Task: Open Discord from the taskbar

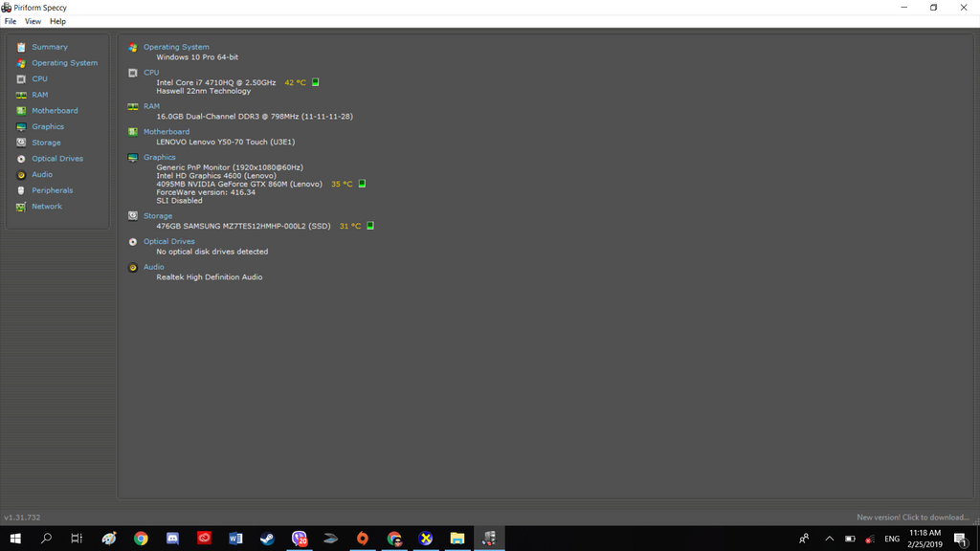Action: pyautogui.click(x=172, y=538)
